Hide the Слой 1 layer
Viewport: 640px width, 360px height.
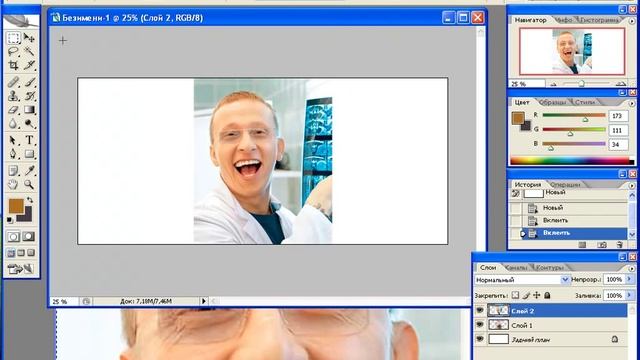(x=480, y=325)
